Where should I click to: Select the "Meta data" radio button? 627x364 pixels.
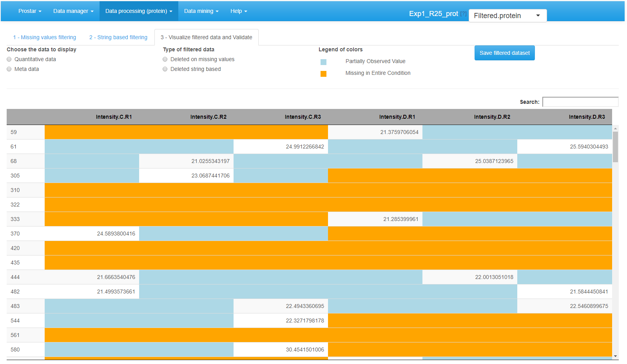click(x=9, y=69)
